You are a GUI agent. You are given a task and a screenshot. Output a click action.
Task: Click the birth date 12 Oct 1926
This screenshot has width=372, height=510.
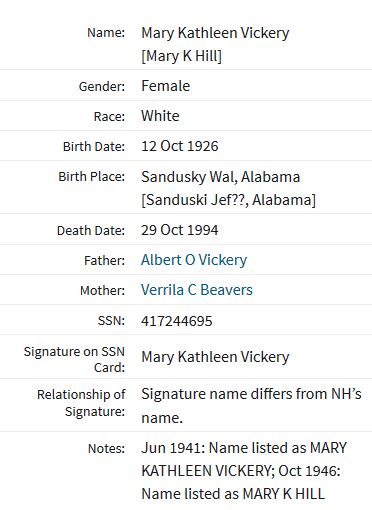[x=180, y=146]
